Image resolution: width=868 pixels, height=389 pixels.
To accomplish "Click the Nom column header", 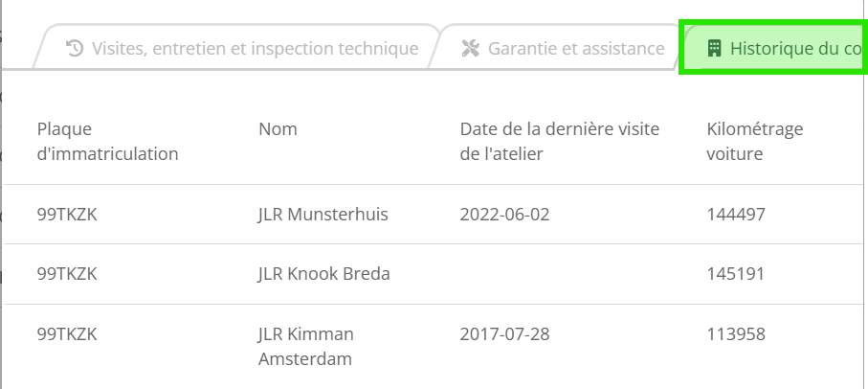I will click(x=278, y=129).
